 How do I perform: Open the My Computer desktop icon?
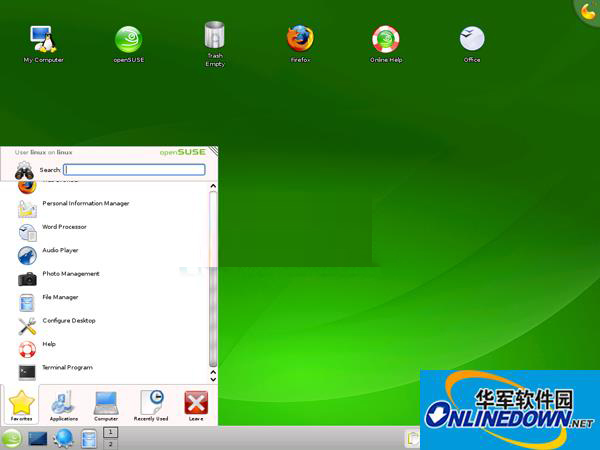tap(43, 40)
